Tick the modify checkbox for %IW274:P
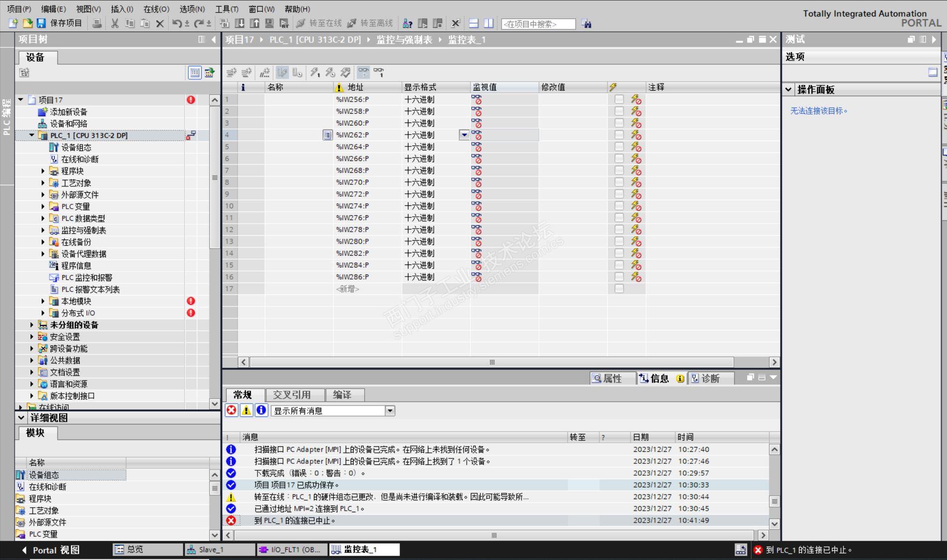The image size is (947, 560). coord(619,206)
